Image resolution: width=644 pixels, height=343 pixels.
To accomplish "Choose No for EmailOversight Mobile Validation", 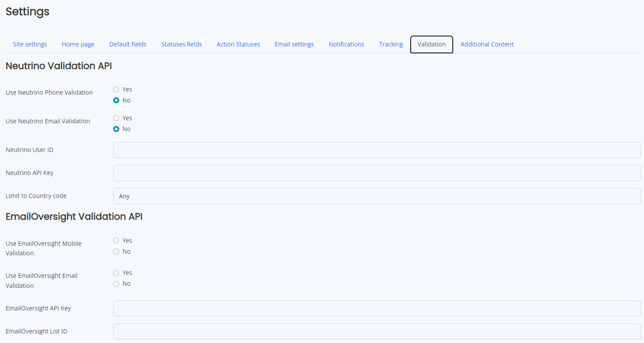I will 116,251.
